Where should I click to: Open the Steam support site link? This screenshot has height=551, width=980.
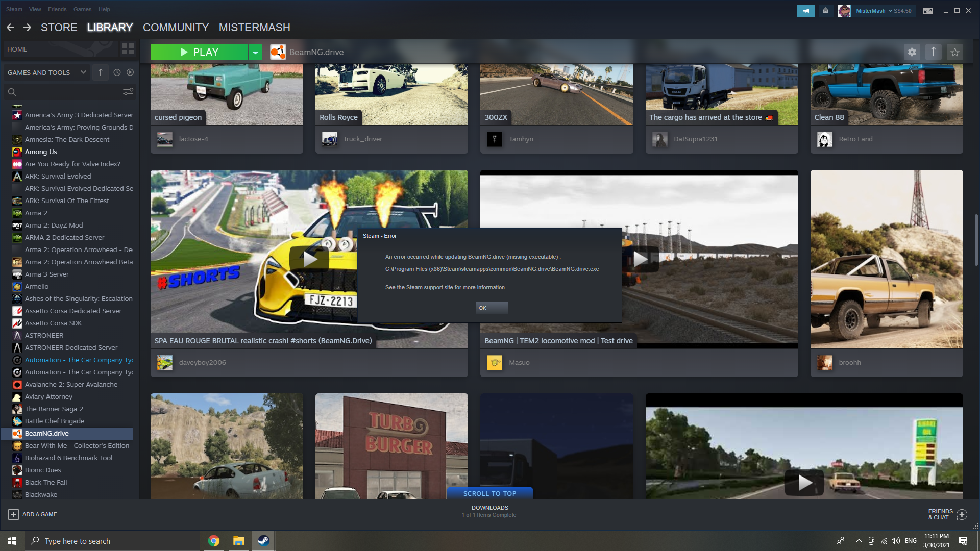(445, 288)
